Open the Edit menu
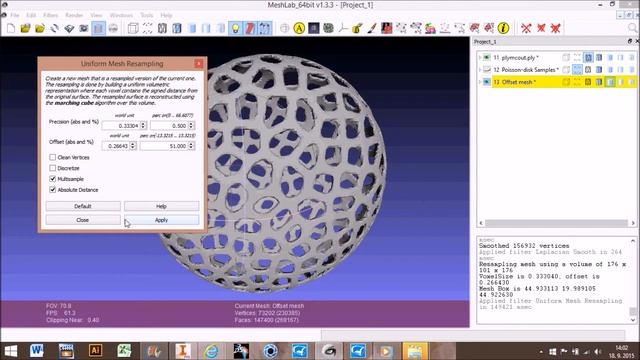 point(31,15)
